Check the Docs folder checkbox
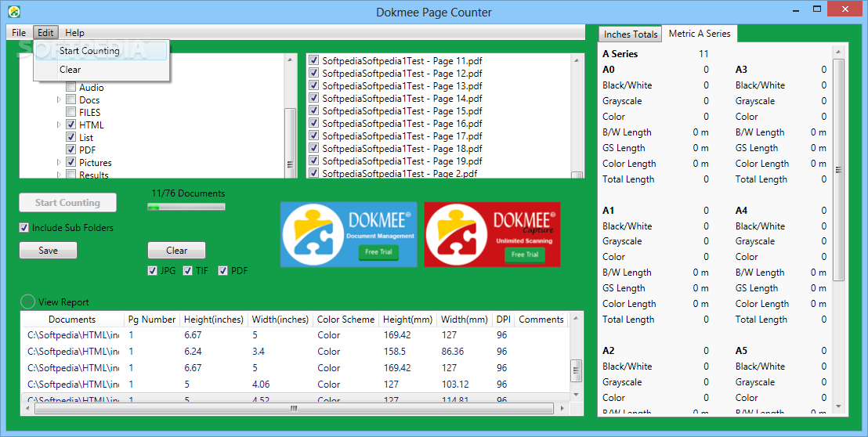The image size is (868, 437). (x=71, y=99)
